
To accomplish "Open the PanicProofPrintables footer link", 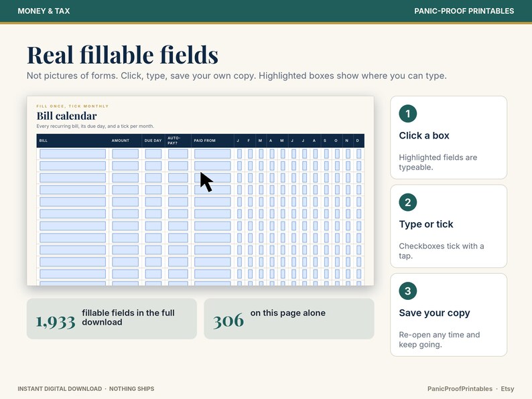I will point(460,389).
